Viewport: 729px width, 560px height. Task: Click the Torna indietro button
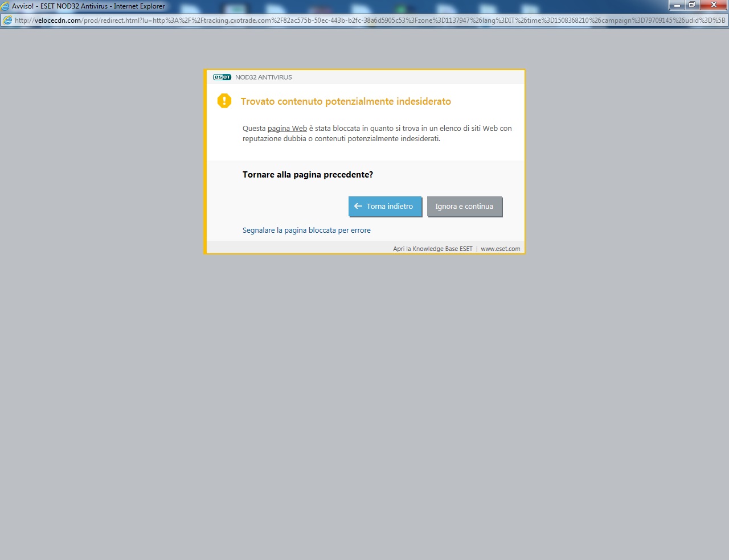(x=385, y=207)
